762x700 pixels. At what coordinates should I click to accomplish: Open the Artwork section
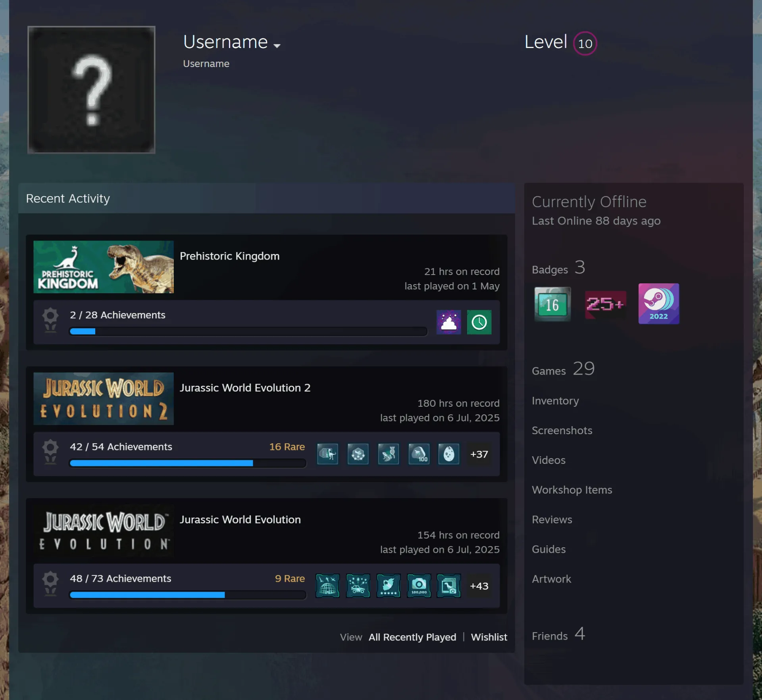(551, 579)
